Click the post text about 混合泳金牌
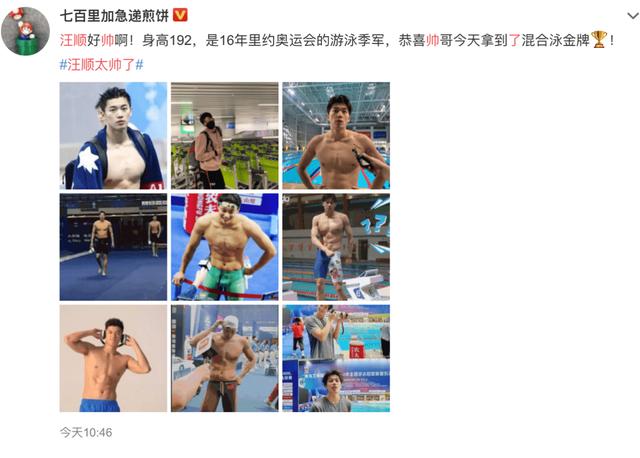640x458 pixels. pos(337,40)
